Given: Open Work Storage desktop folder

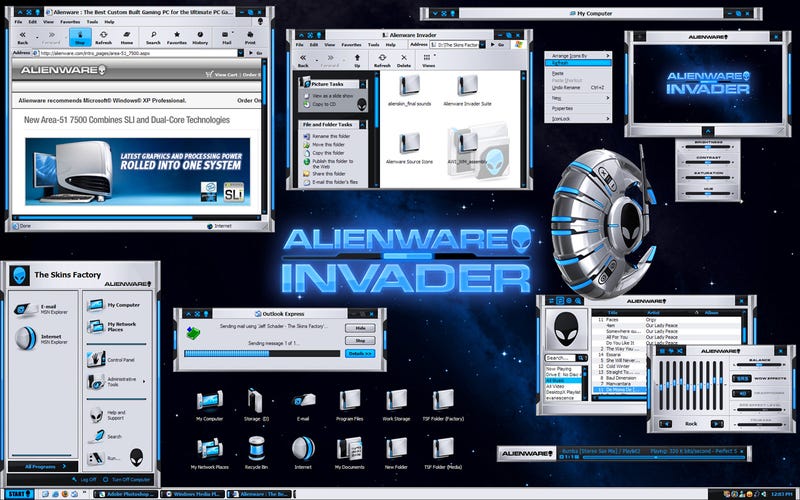Looking at the screenshot, I should coord(396,405).
